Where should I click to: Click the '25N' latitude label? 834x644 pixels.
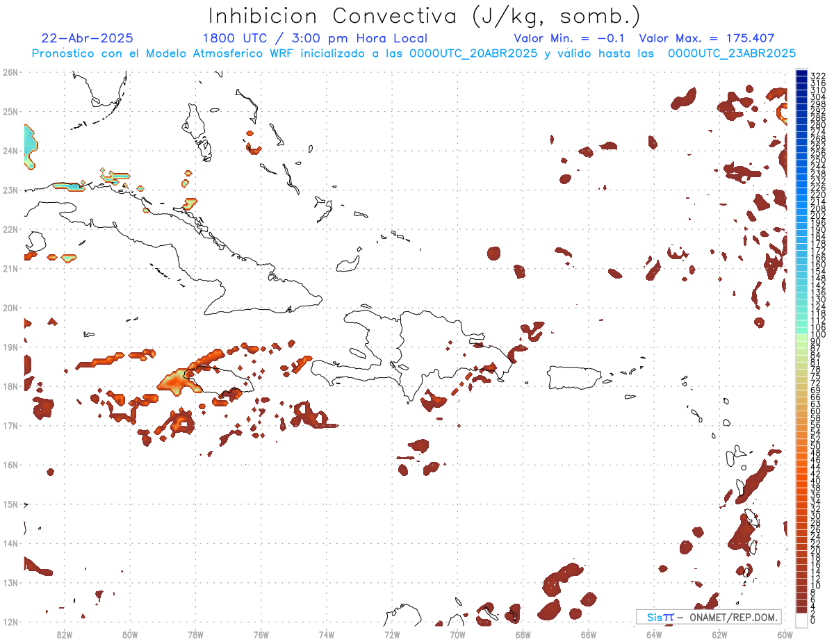[10, 111]
